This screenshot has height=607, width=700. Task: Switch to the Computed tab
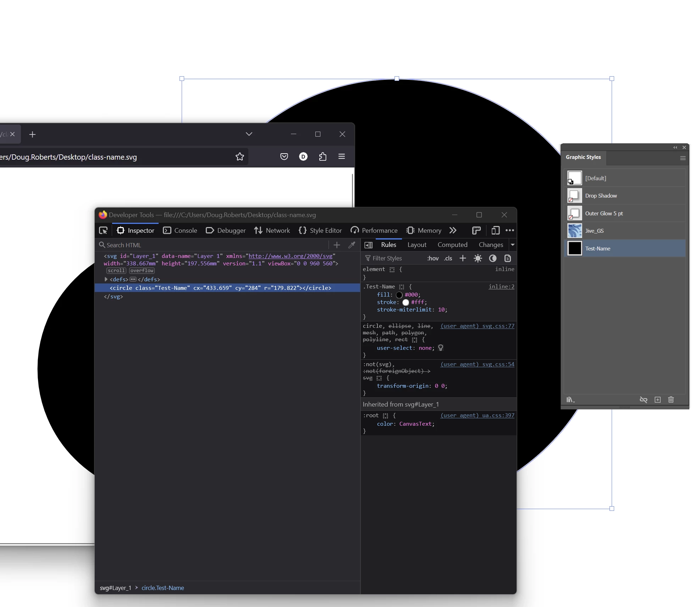pyautogui.click(x=452, y=245)
